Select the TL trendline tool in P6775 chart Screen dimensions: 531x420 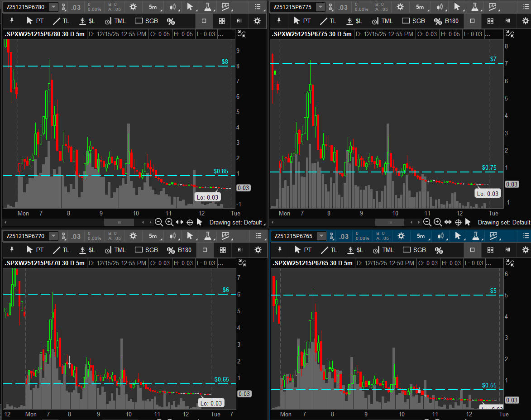tap(328, 21)
